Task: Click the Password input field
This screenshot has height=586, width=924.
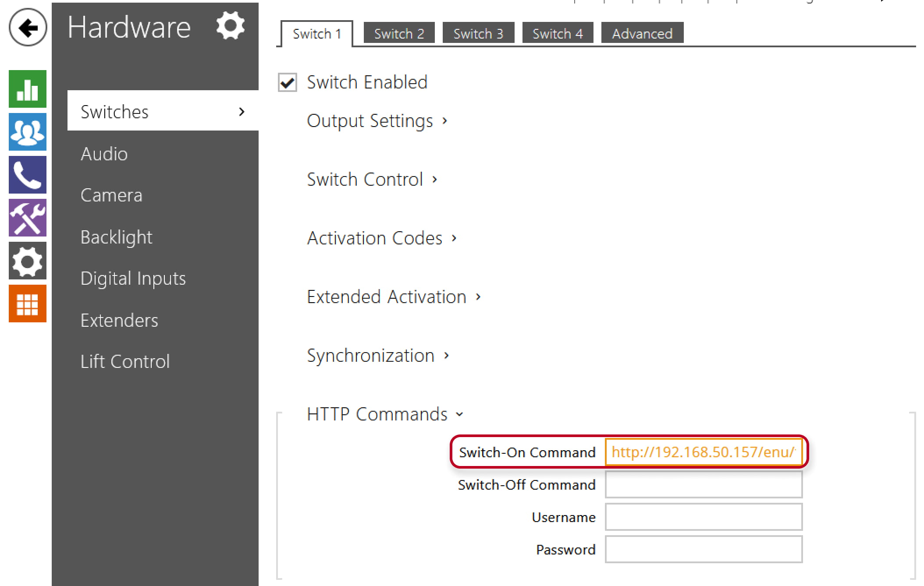Action: coord(704,549)
